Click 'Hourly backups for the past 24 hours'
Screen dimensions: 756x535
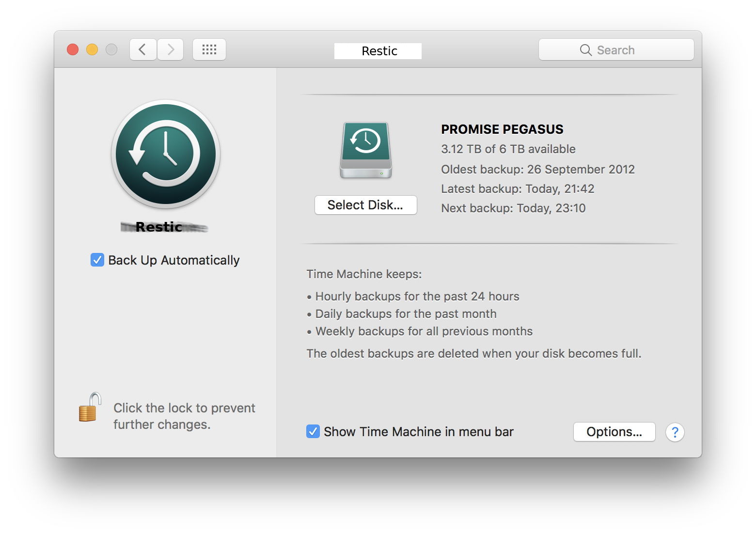417,297
